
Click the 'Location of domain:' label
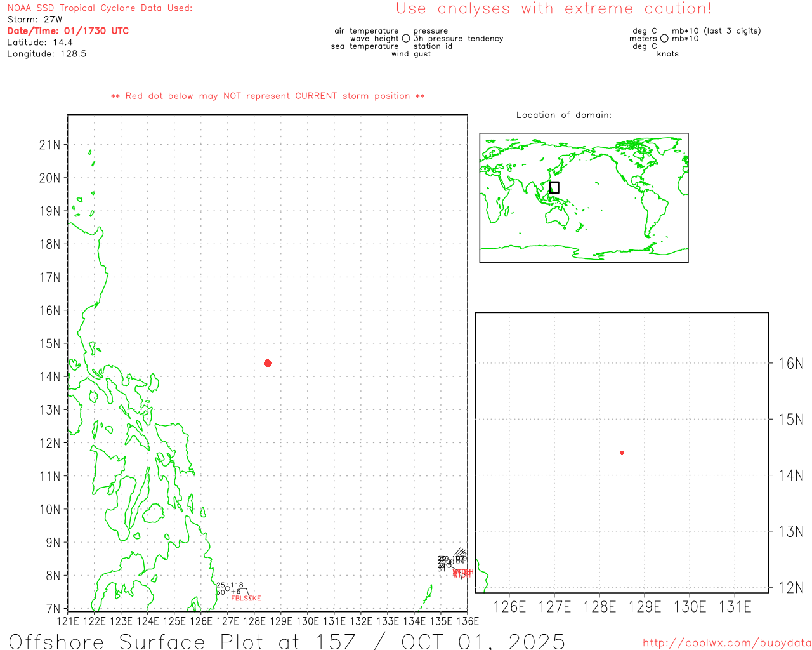[563, 115]
